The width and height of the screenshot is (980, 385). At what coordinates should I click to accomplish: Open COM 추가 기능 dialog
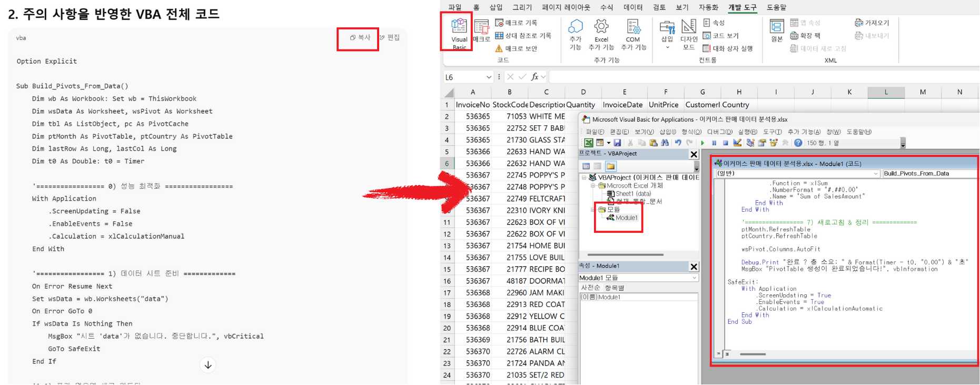(x=633, y=35)
